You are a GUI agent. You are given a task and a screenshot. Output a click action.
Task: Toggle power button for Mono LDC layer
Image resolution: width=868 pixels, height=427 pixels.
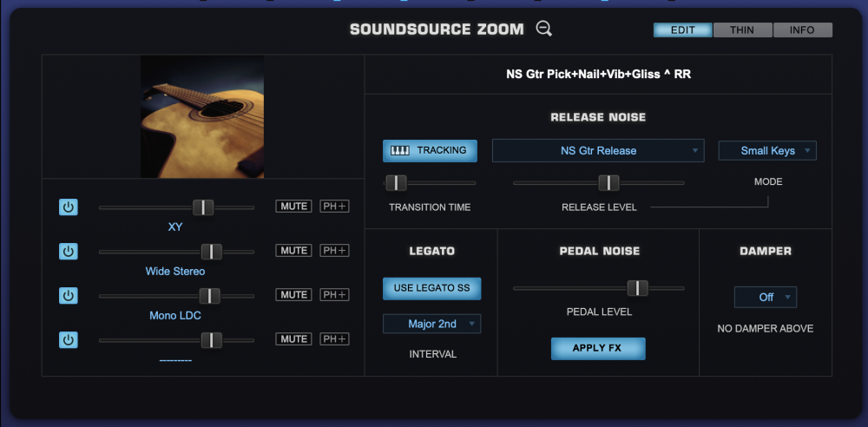[x=69, y=295]
